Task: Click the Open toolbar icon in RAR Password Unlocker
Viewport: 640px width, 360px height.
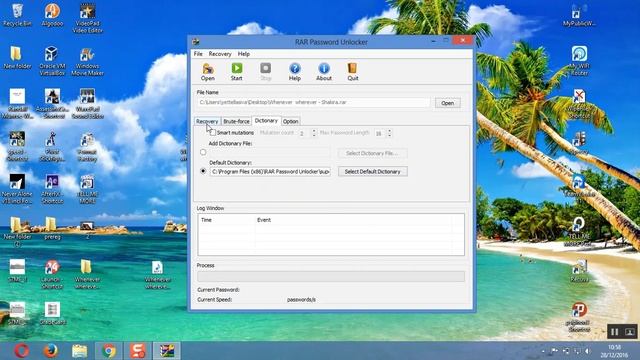Action: coord(208,71)
